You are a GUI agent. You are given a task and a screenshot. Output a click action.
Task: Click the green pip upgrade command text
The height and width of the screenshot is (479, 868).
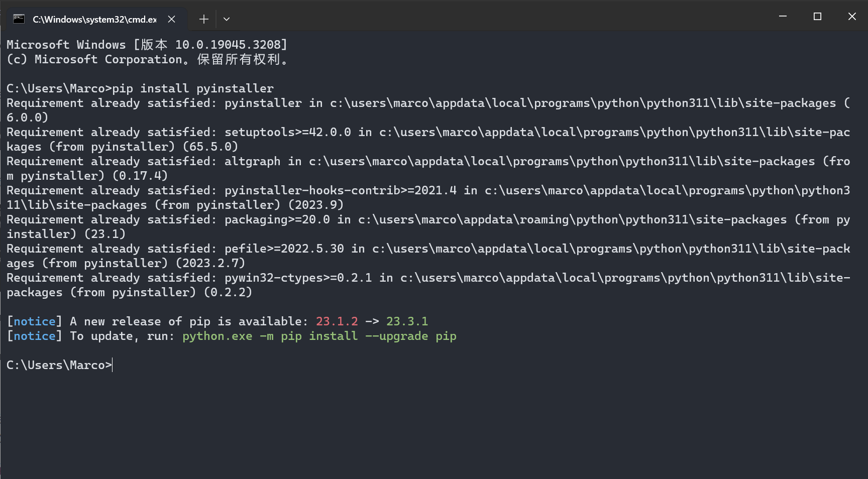(x=319, y=336)
